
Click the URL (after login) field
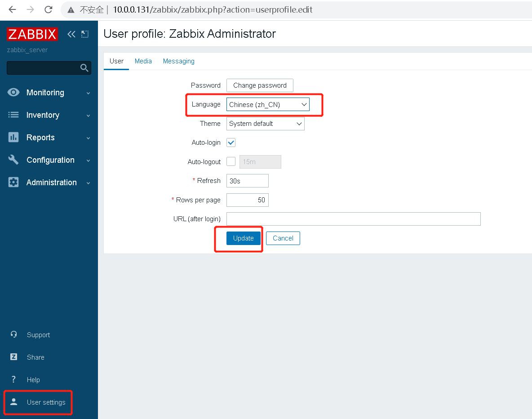[x=354, y=219]
